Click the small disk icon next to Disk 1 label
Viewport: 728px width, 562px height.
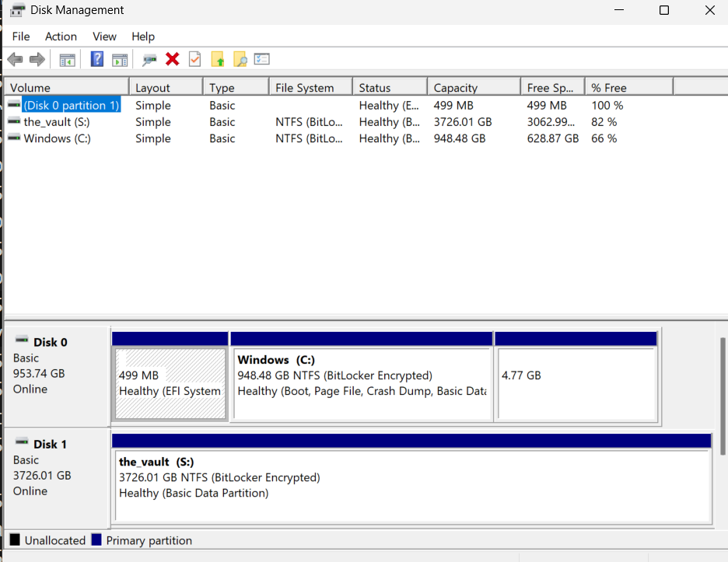tap(22, 442)
